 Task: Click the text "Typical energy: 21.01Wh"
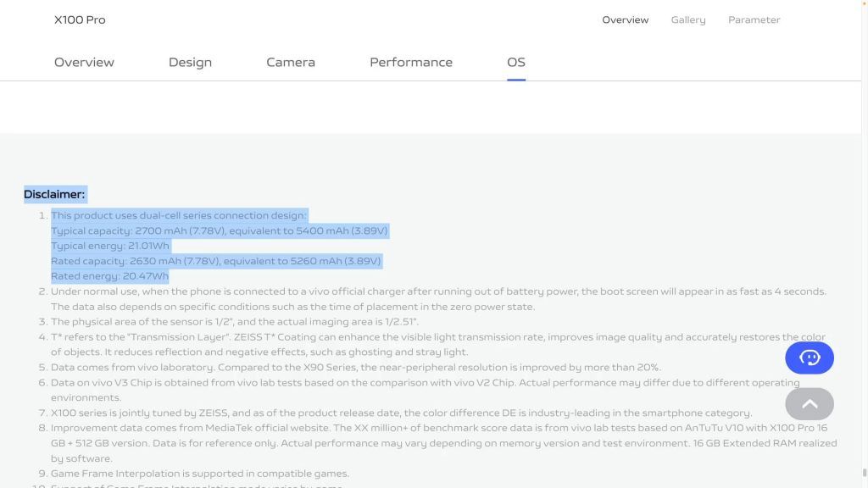110,246
